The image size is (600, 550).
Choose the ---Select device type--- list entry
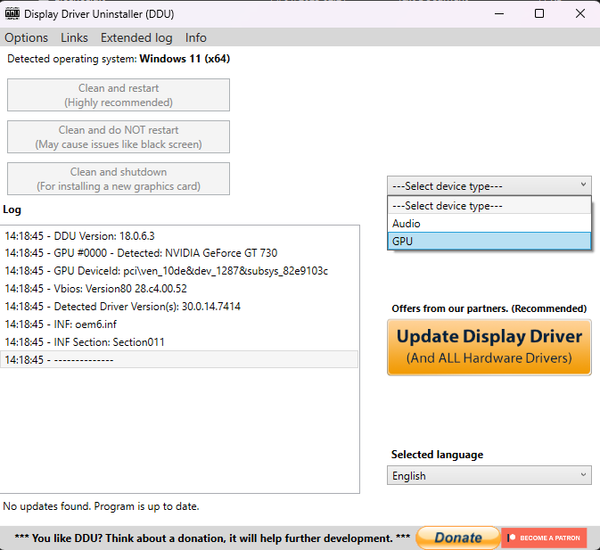488,205
